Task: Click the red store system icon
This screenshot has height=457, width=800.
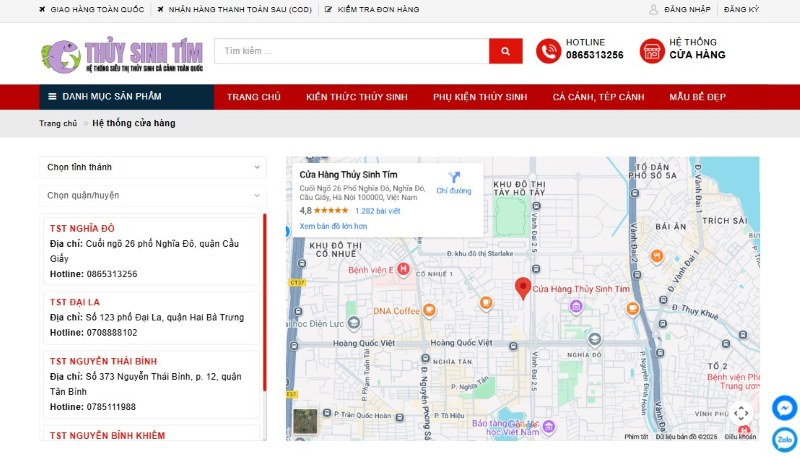Action: [652, 51]
